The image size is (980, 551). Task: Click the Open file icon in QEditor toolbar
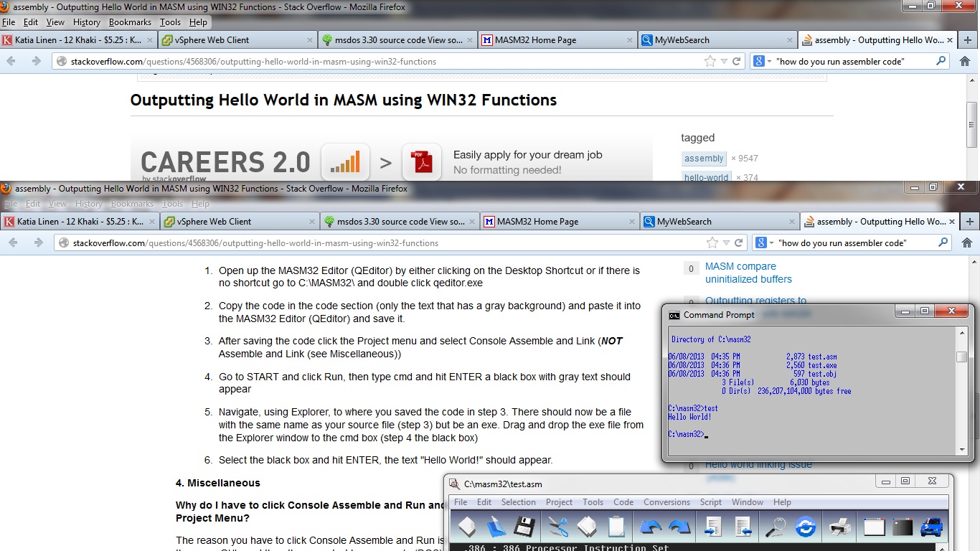pos(496,527)
